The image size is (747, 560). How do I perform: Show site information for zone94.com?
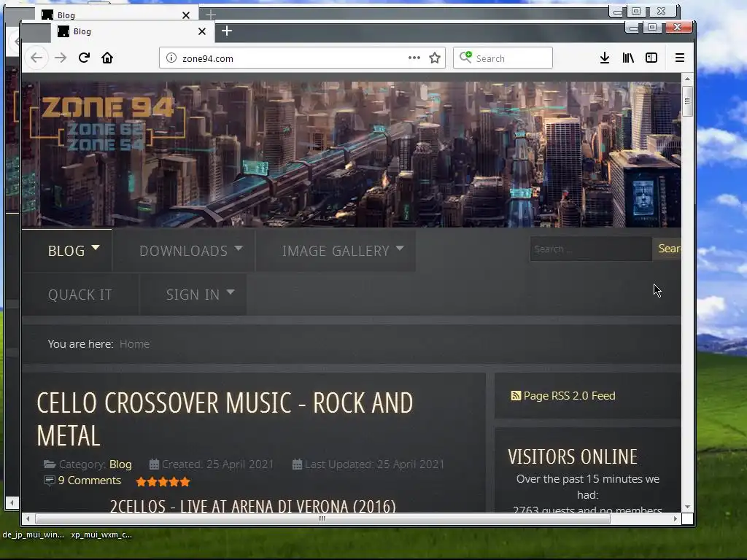click(171, 58)
